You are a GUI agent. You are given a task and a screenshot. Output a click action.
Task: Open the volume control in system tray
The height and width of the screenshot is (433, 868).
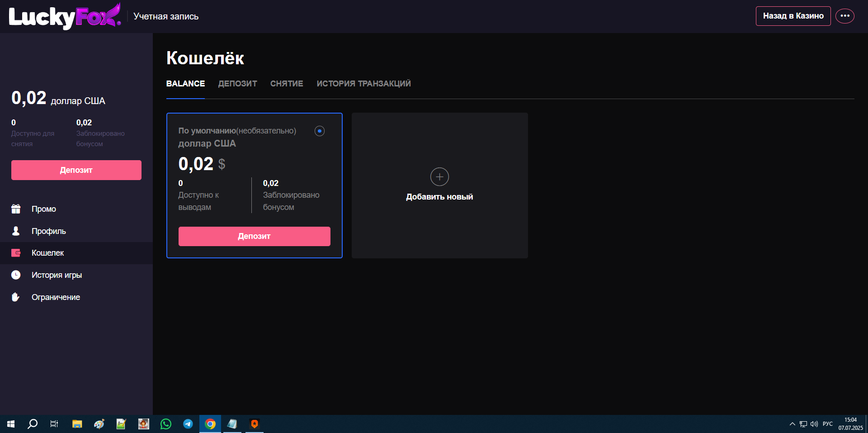[x=814, y=424]
